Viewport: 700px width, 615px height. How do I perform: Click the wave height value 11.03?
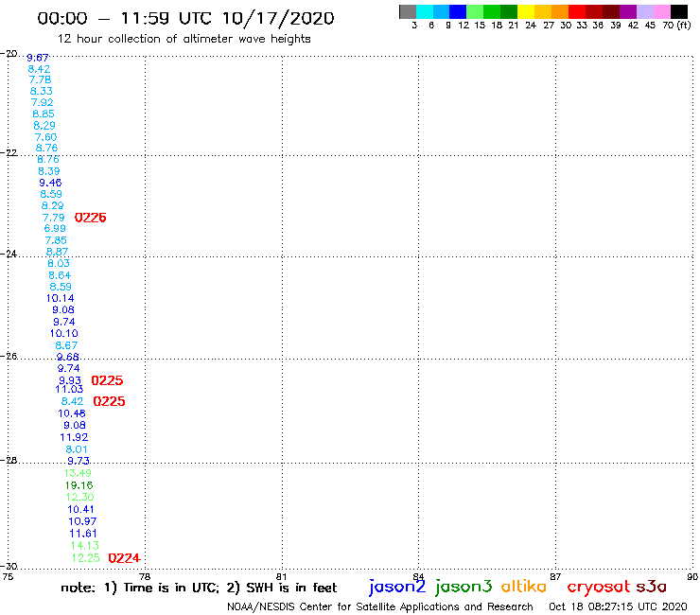click(69, 389)
